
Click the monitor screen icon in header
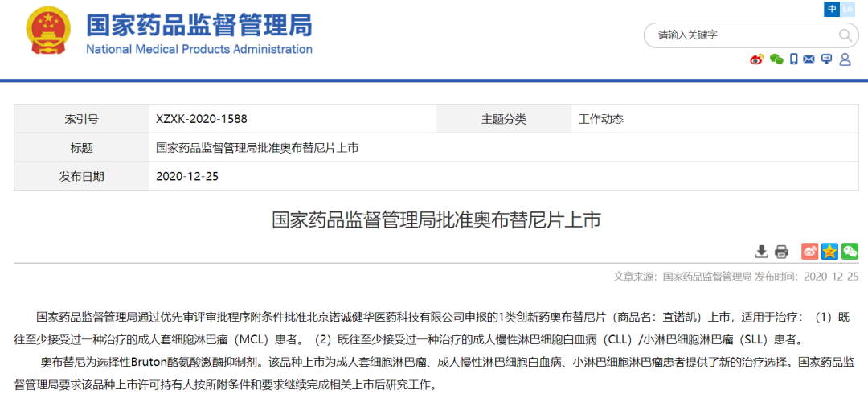[x=827, y=59]
